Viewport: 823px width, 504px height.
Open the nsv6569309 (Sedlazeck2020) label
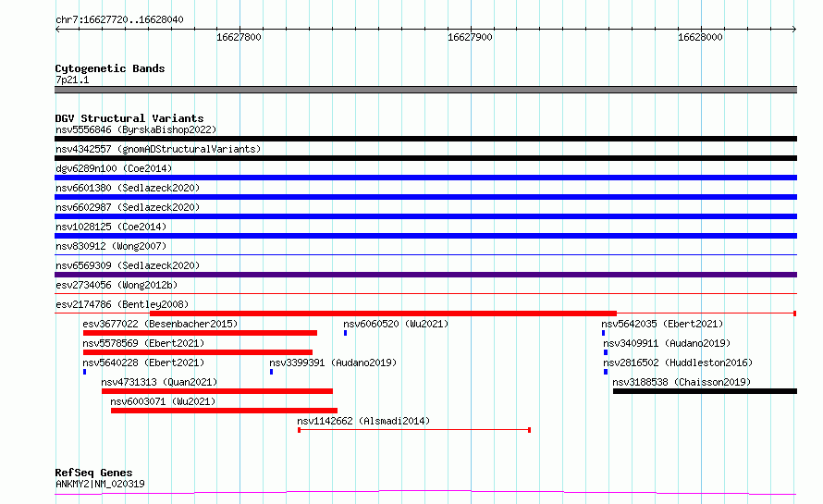click(128, 265)
